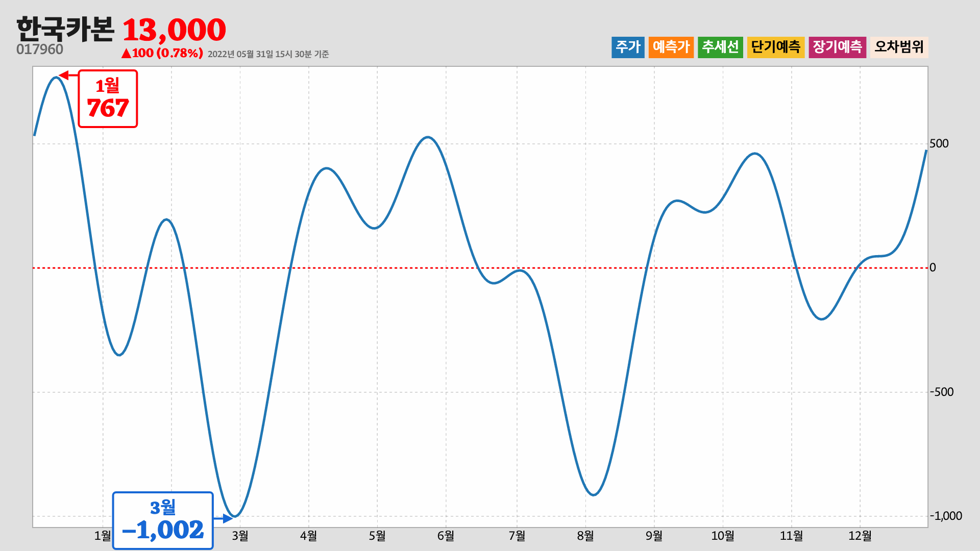Click the stock code 017960
This screenshot has width=980, height=551.
coord(40,49)
